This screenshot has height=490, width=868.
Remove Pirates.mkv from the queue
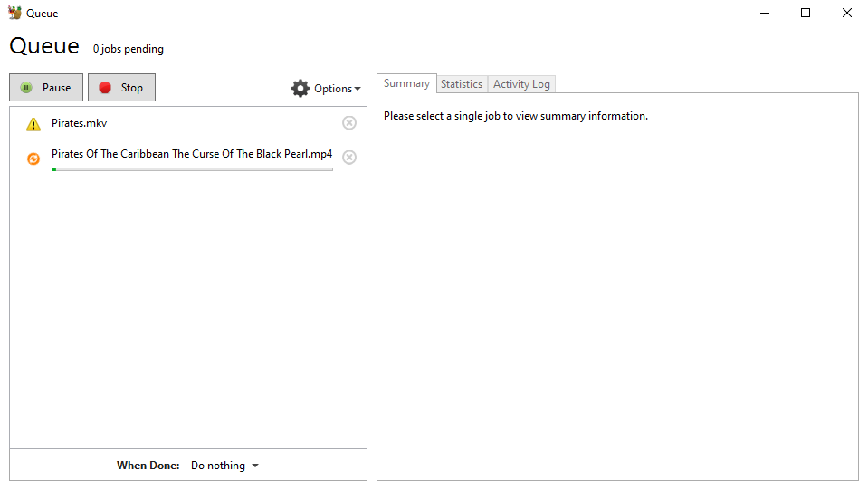349,123
